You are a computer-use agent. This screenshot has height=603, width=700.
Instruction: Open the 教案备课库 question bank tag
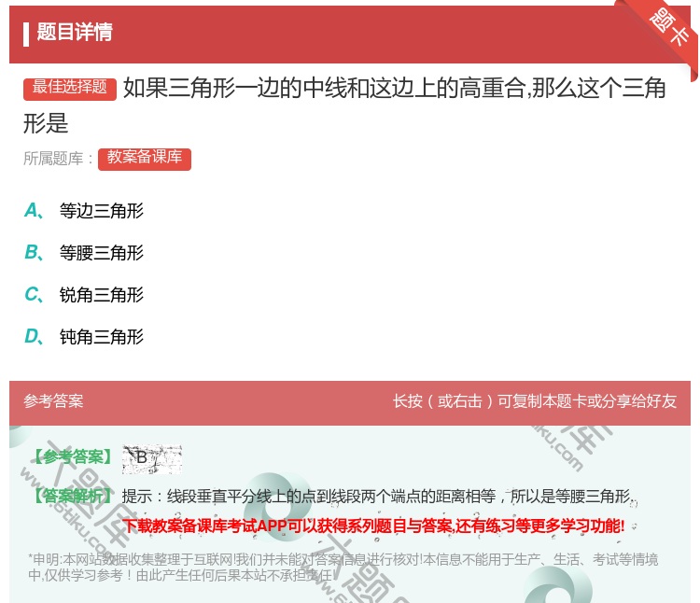coord(144,159)
